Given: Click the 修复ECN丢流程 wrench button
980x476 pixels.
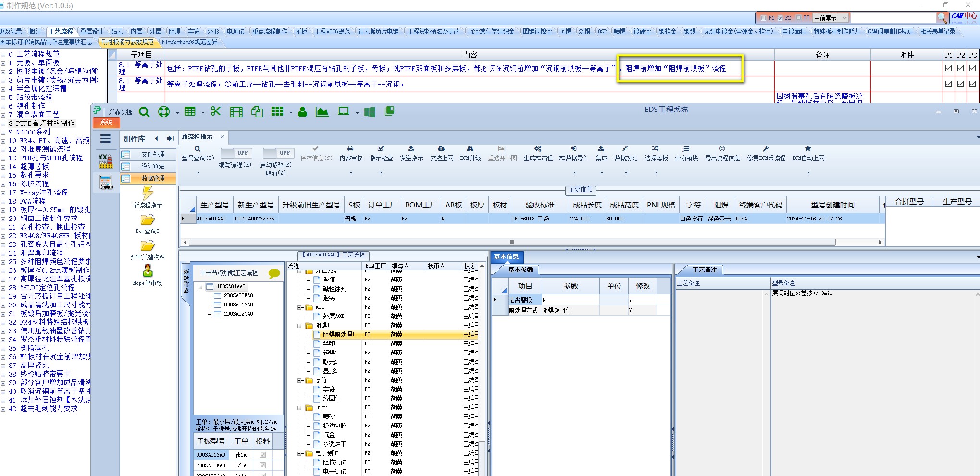Looking at the screenshot, I should point(766,154).
